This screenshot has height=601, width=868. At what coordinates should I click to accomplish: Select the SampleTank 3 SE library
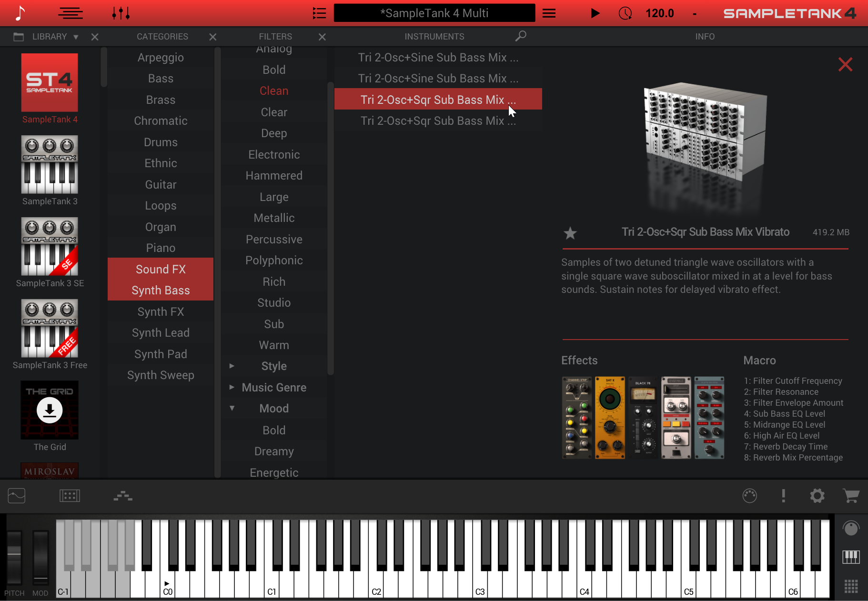tap(50, 246)
